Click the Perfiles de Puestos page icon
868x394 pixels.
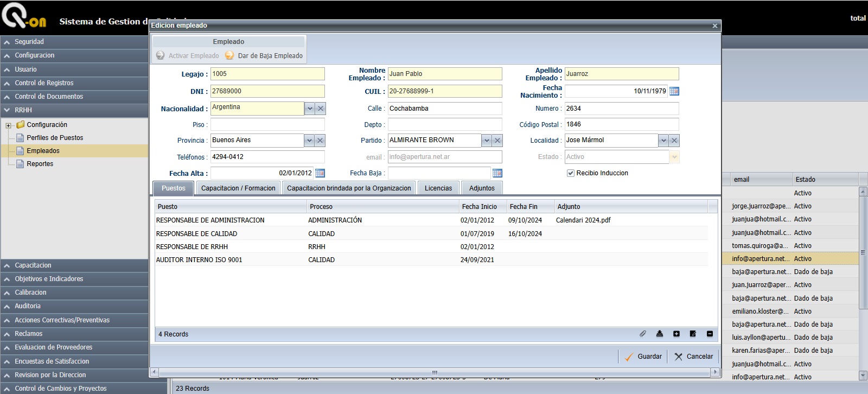(x=20, y=138)
